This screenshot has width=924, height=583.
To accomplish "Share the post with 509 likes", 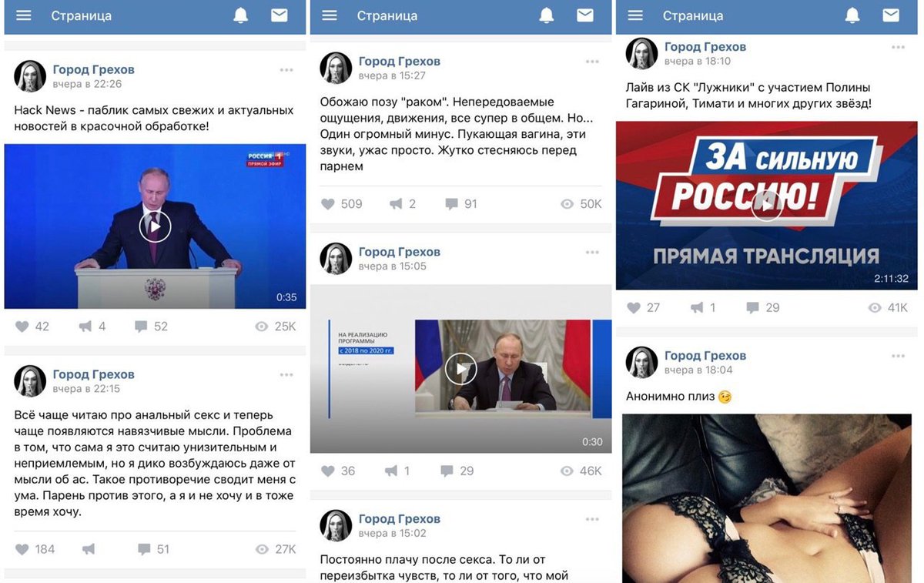I will [x=403, y=204].
